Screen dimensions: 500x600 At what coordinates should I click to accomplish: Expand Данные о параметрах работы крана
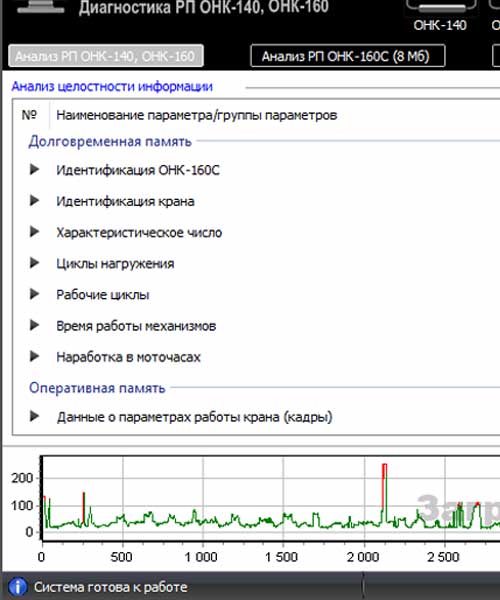(x=34, y=416)
